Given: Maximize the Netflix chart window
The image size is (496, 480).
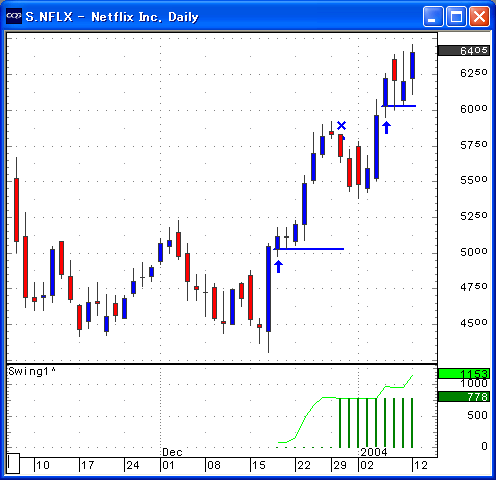Looking at the screenshot, I should point(456,16).
